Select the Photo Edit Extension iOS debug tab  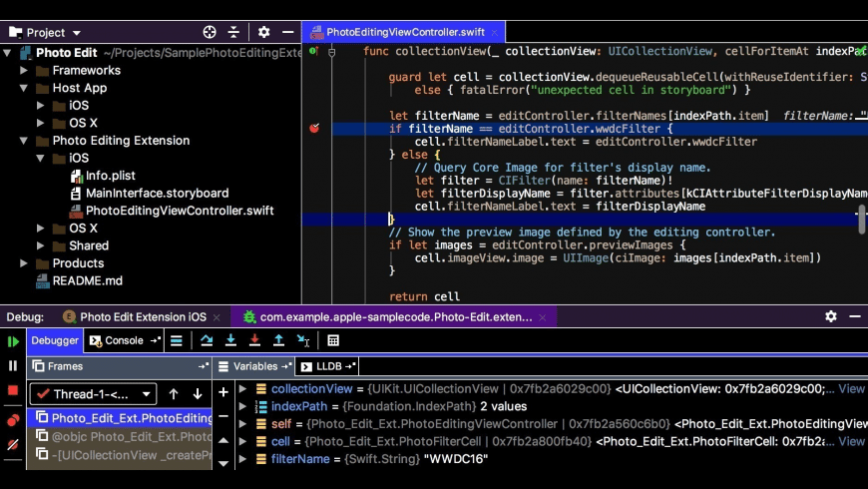click(143, 316)
